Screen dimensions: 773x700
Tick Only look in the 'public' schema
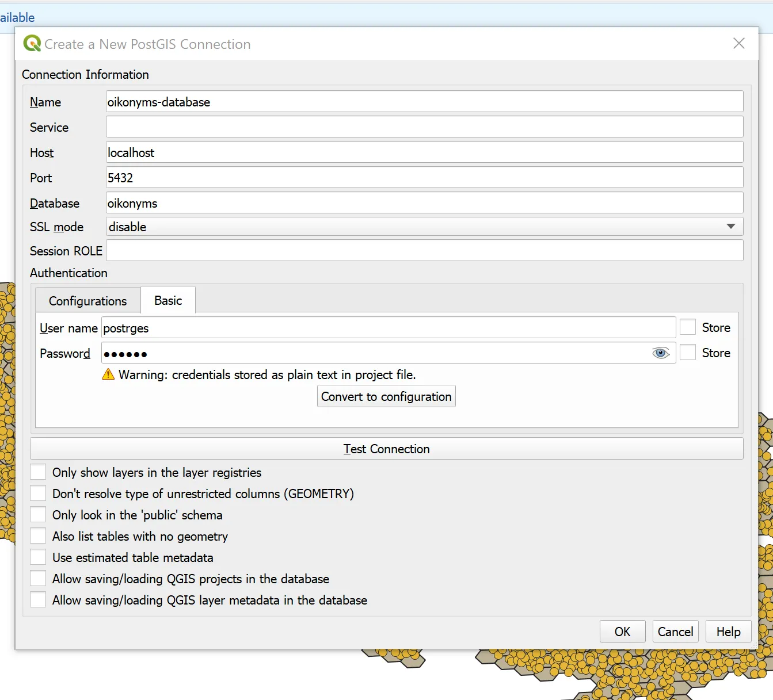pyautogui.click(x=38, y=515)
